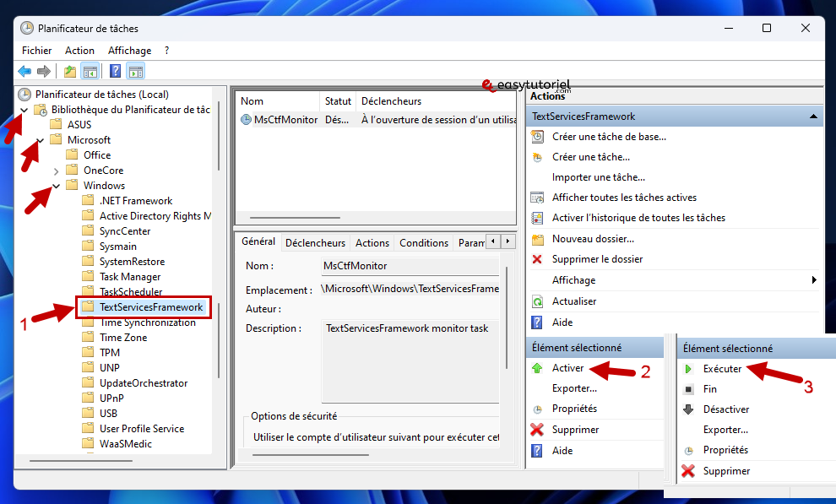Switch to the Conditions tab
The image size is (836, 504).
click(x=424, y=243)
